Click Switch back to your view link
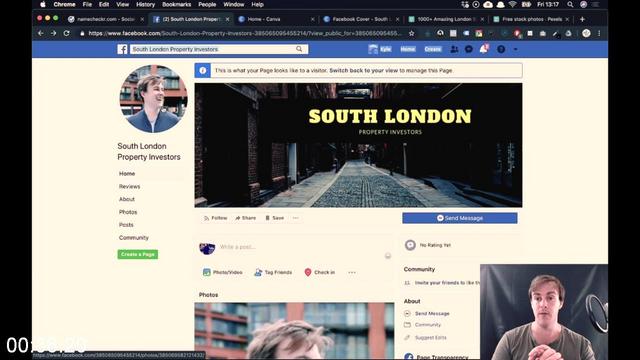 363,70
